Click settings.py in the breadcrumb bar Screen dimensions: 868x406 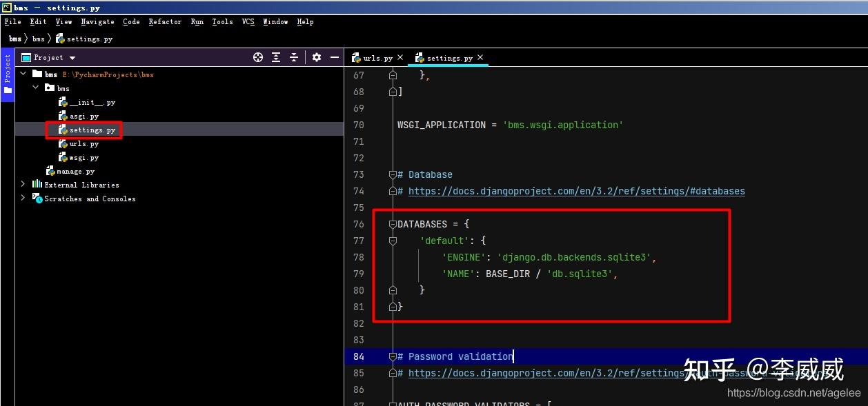tap(84, 39)
